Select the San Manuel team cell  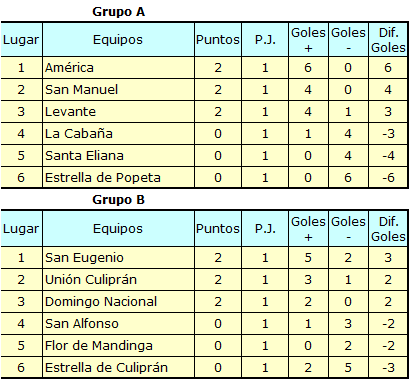coord(118,90)
